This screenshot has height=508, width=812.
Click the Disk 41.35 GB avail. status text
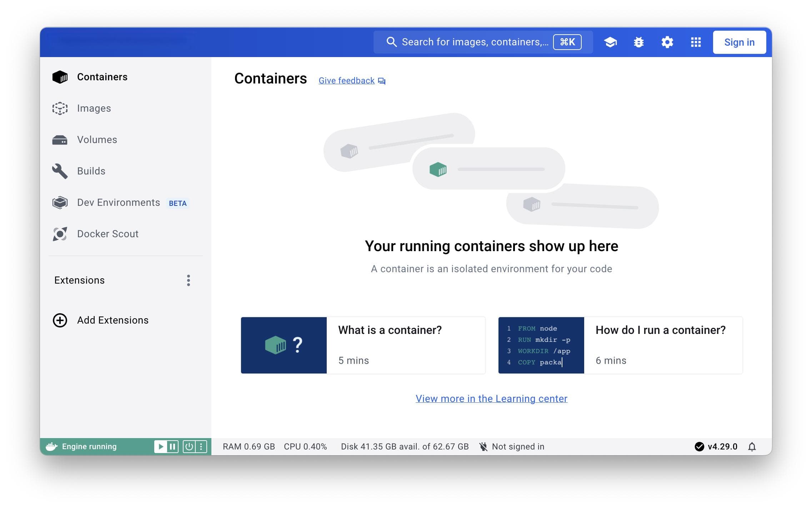[x=405, y=447]
